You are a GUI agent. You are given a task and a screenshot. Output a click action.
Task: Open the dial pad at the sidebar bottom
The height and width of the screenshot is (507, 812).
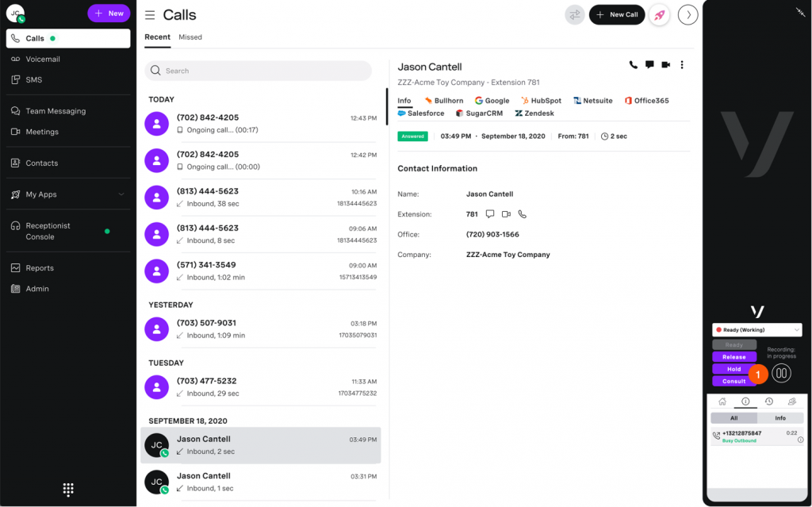[x=68, y=490]
